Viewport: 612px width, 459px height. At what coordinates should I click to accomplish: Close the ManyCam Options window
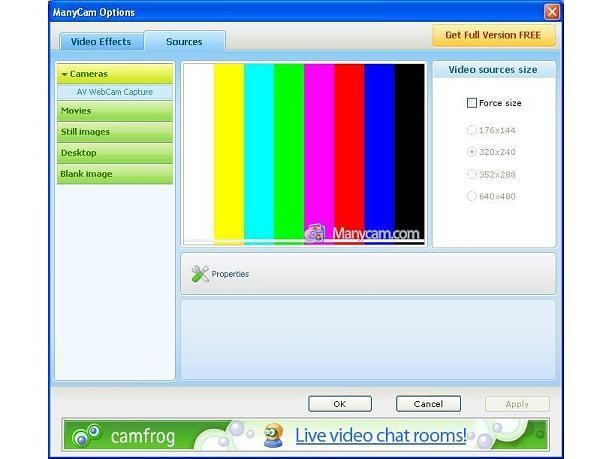(x=552, y=12)
